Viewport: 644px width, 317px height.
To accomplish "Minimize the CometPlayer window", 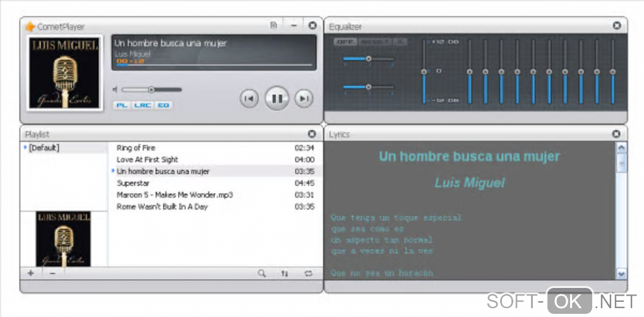I will point(294,25).
